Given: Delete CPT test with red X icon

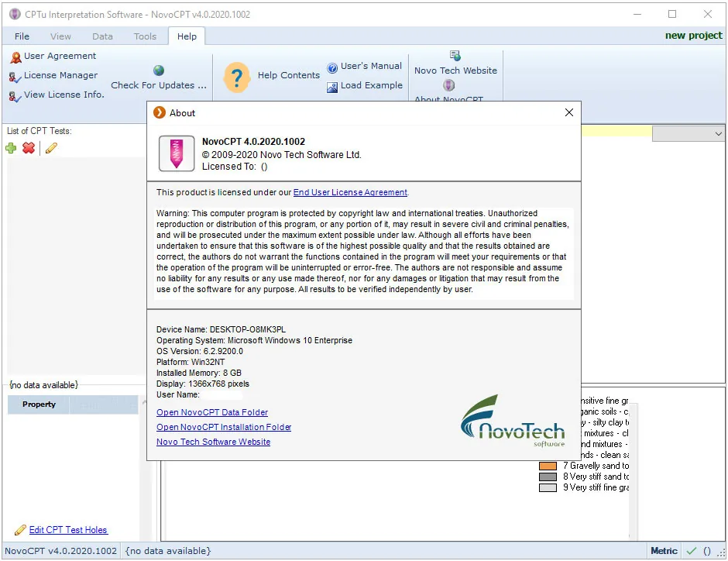Looking at the screenshot, I should tap(29, 148).
